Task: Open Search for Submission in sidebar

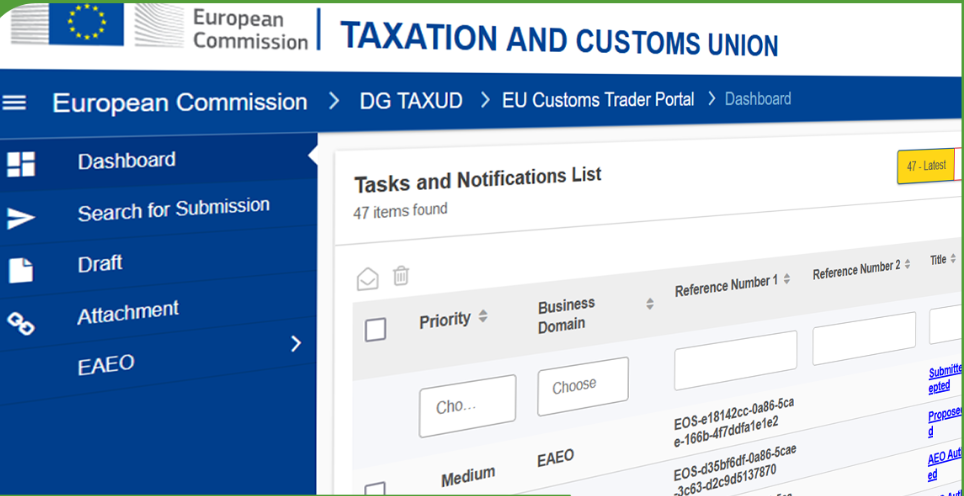Action: tap(173, 210)
